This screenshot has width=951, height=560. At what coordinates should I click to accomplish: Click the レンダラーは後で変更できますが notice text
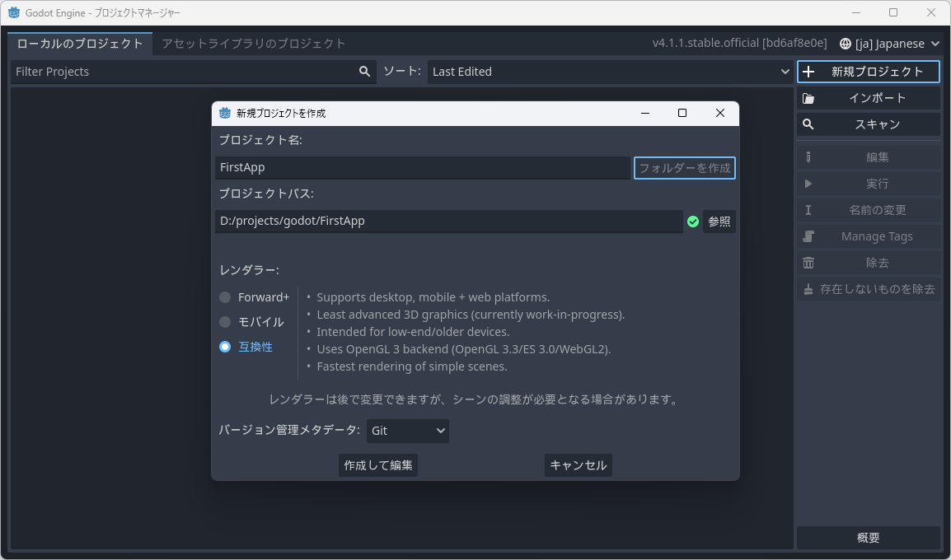[x=474, y=400]
